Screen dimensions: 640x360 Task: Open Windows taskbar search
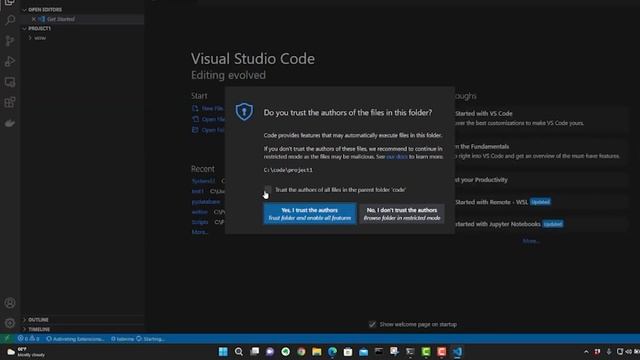pos(239,351)
